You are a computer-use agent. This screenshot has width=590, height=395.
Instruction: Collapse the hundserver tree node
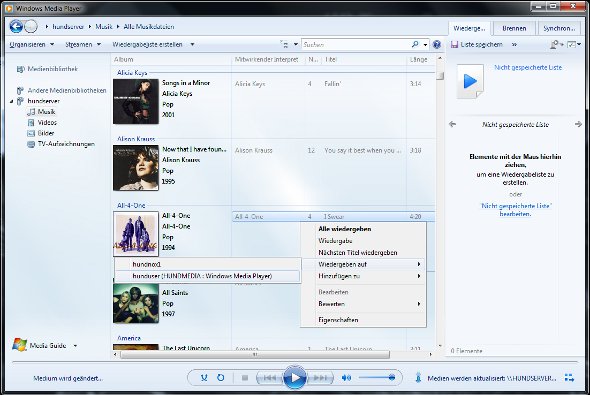(12, 101)
